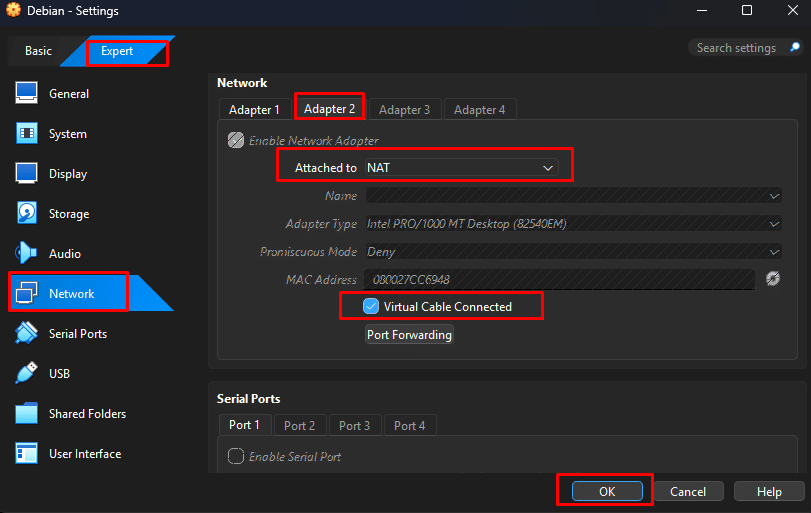Select the User Interface icon
This screenshot has width=811, height=513.
tap(26, 454)
